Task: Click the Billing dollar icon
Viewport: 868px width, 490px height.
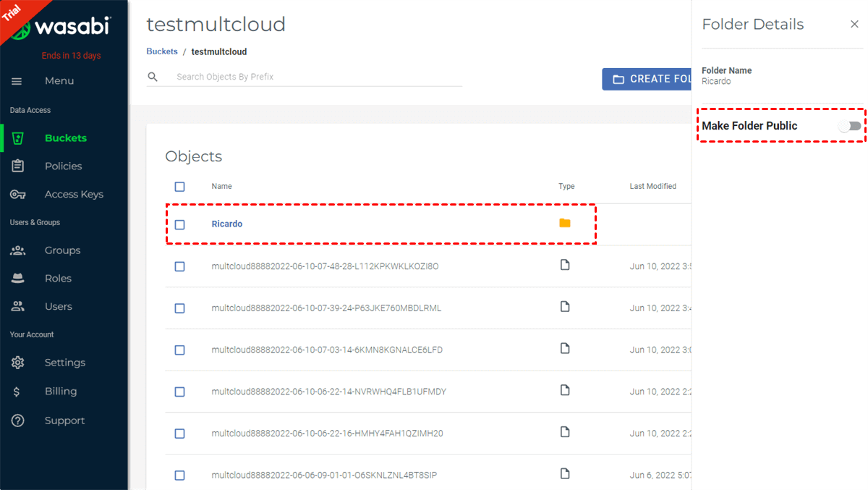Action: click(17, 392)
